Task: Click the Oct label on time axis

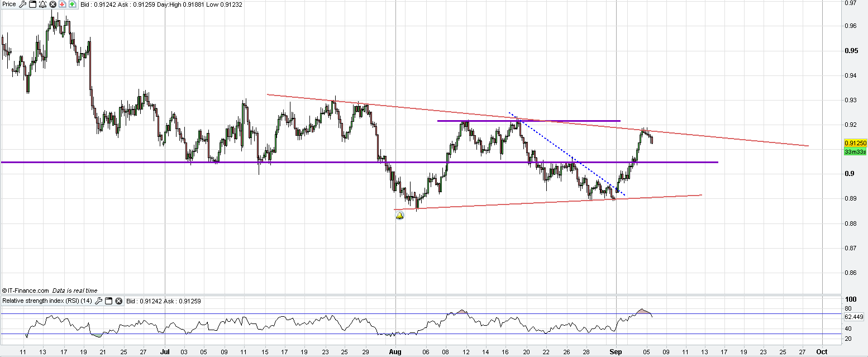Action: (x=822, y=353)
